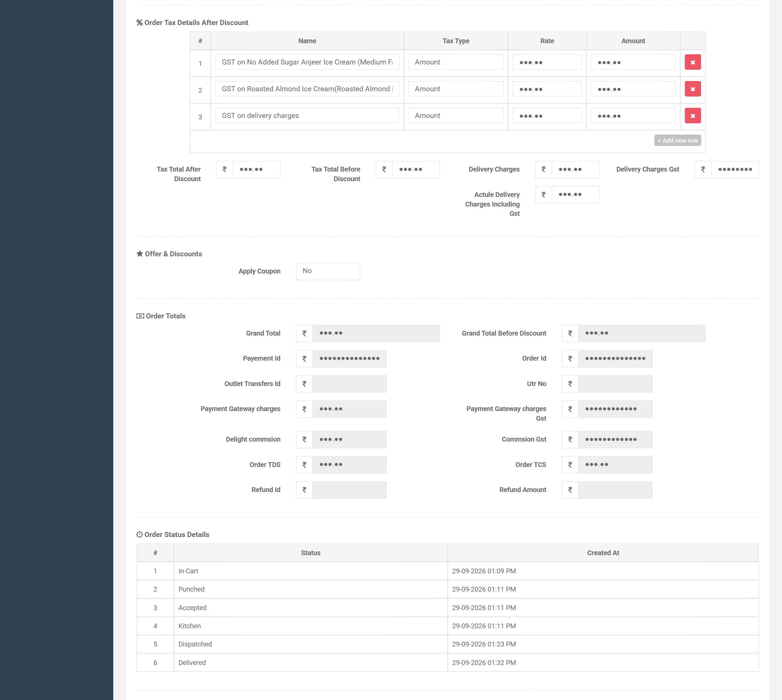This screenshot has width=782, height=700.
Task: Click the percent icon of Order Tax Details
Action: pos(139,23)
